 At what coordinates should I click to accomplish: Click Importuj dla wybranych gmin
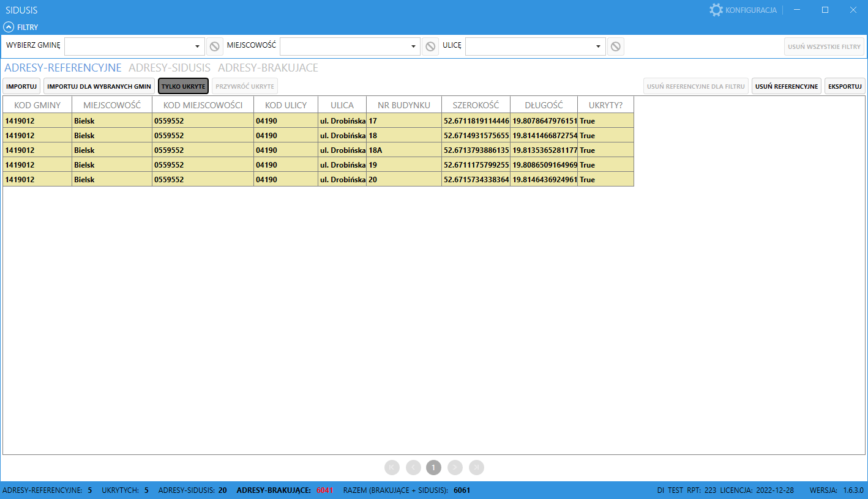tap(99, 86)
